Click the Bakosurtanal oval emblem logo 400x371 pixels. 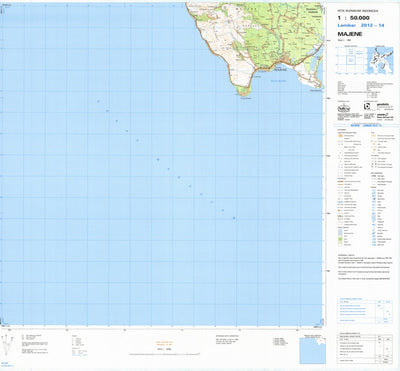click(x=343, y=108)
